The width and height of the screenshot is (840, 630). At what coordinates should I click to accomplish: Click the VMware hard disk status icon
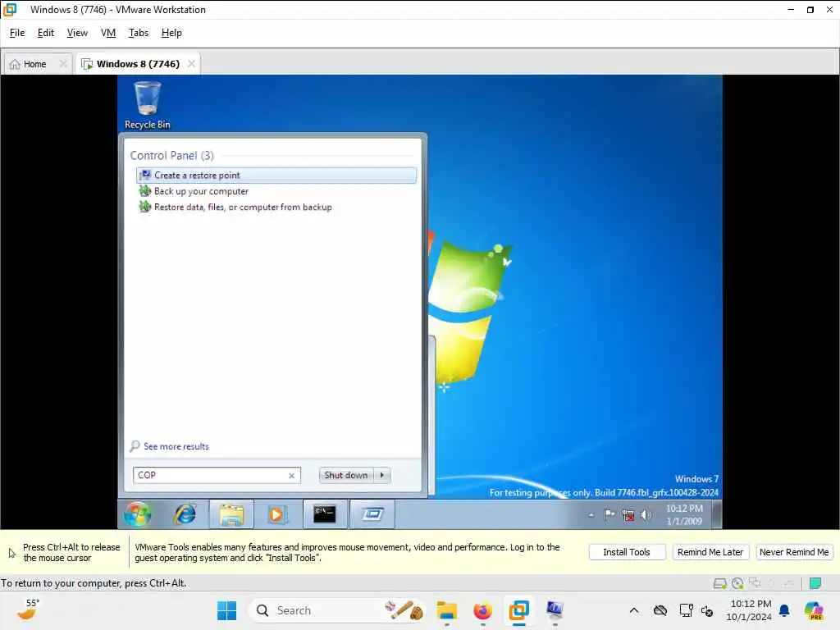719,583
